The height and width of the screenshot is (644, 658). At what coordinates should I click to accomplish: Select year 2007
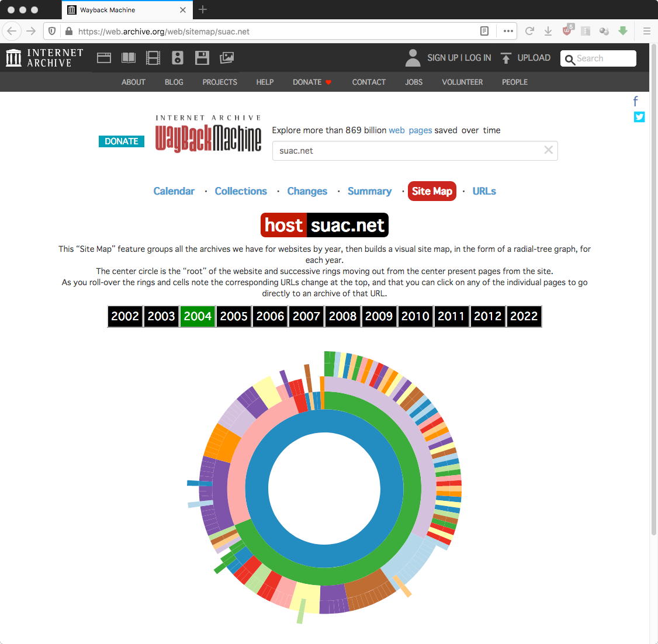tap(306, 316)
